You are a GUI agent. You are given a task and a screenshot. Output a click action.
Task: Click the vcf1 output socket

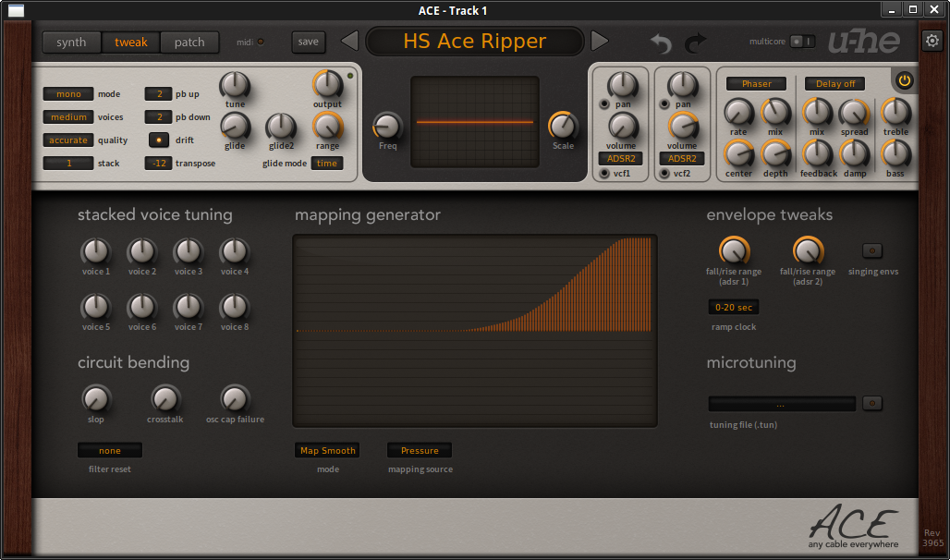604,174
